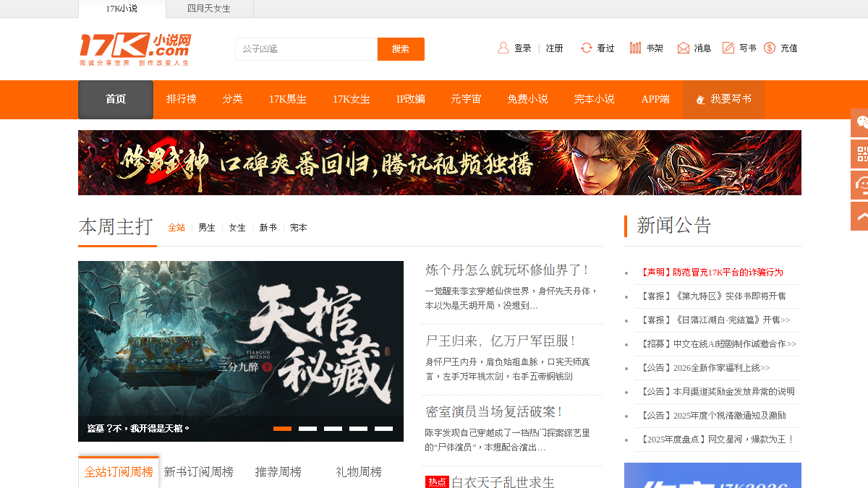Open 炼个丹怎么就玩坏修仙界了 title
This screenshot has width=868, height=488.
509,270
